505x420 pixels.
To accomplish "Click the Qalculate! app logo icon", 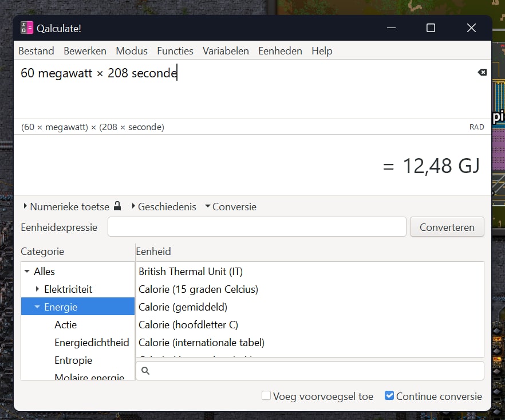I will (27, 28).
